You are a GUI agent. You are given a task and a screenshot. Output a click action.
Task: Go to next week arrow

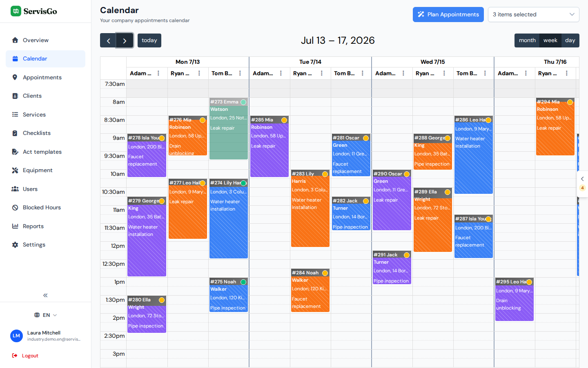[125, 40]
